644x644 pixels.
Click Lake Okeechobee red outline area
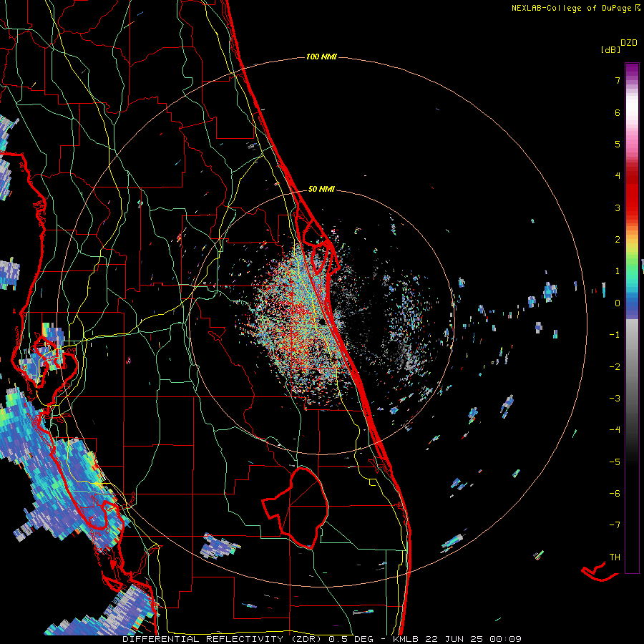click(x=296, y=509)
